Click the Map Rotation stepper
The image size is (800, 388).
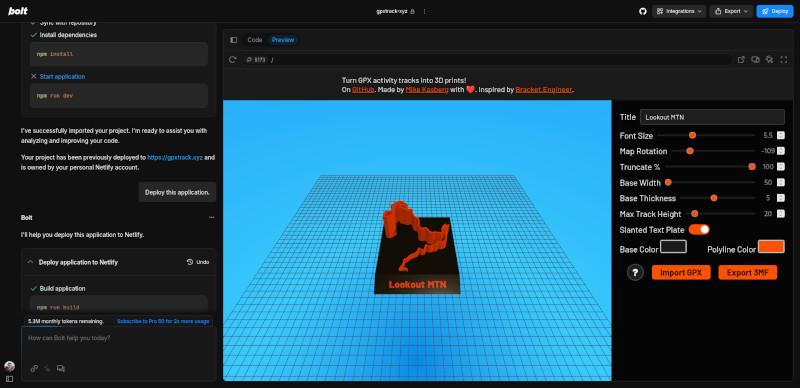point(781,151)
